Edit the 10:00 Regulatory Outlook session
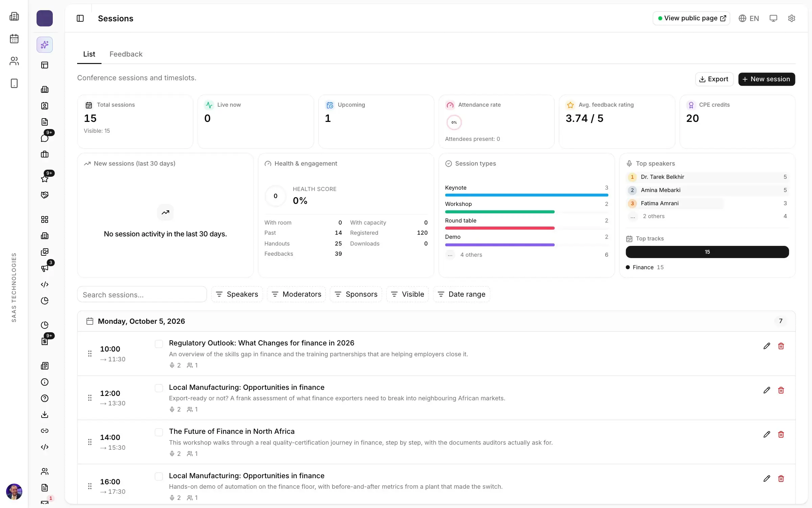Viewport: 812px width, 508px height. (767, 346)
